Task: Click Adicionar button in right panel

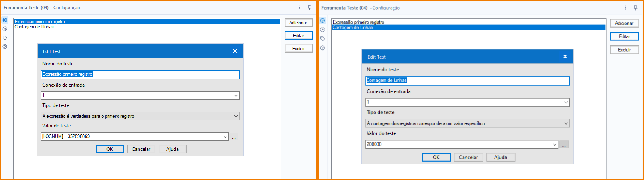Action: point(624,23)
